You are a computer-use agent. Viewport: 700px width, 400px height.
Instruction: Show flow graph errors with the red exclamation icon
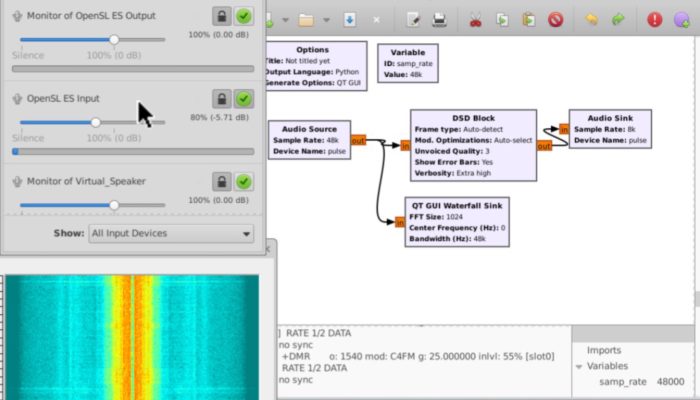pyautogui.click(x=654, y=20)
